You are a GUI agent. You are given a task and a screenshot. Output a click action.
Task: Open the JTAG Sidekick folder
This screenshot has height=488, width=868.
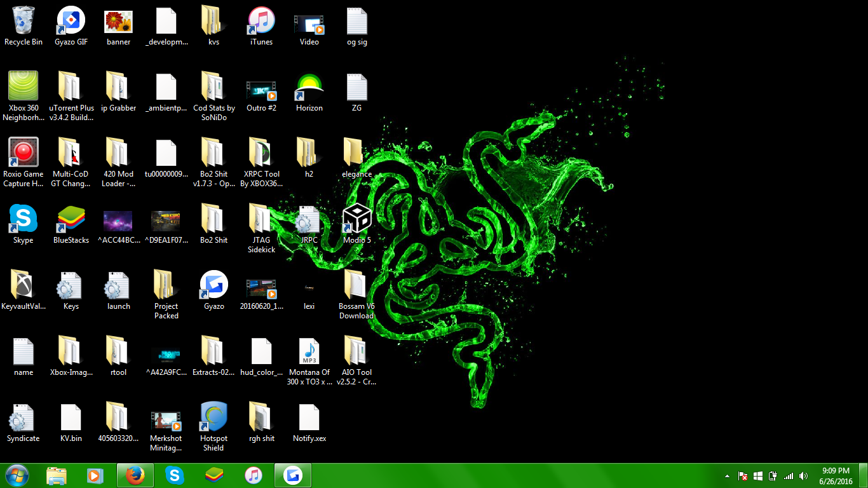[x=261, y=229]
